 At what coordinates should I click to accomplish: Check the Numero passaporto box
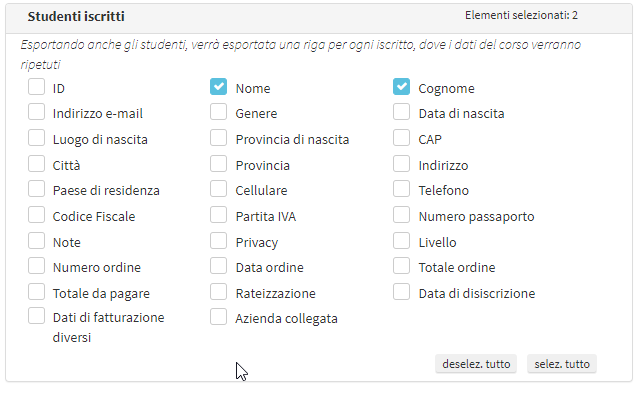tap(401, 215)
